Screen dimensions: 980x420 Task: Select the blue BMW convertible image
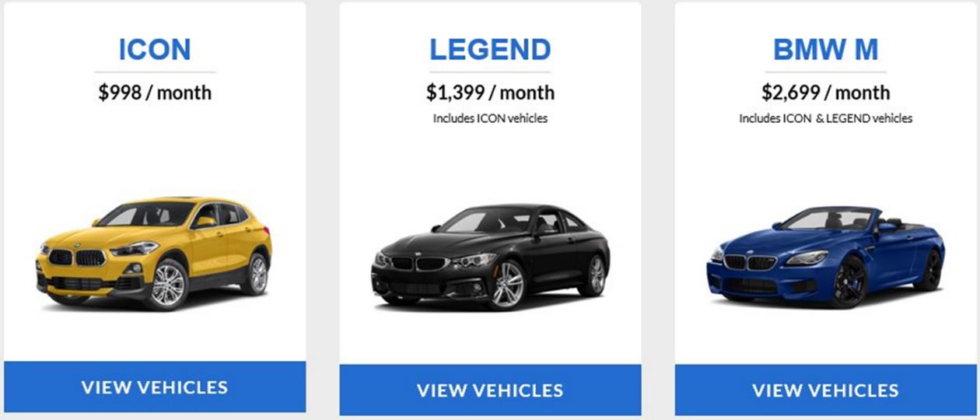point(826,257)
